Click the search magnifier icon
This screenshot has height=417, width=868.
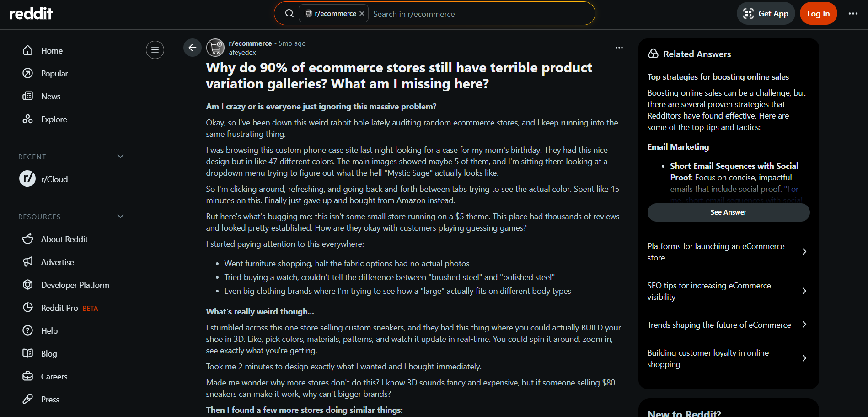pos(289,14)
